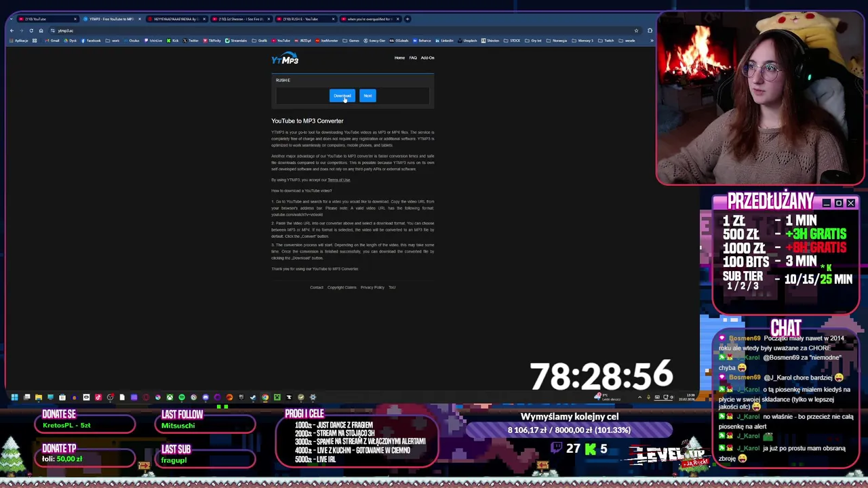This screenshot has height=488, width=868.
Task: Show hidden system tray icons
Action: coord(639,397)
